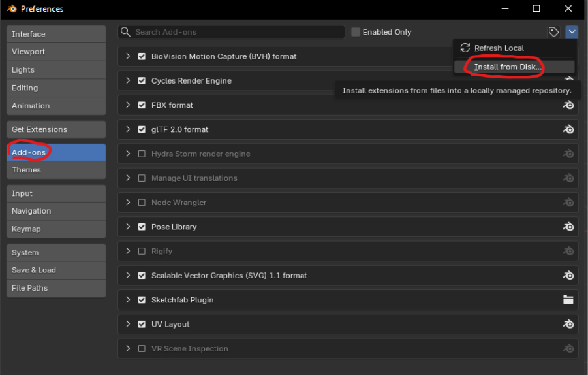Image resolution: width=588 pixels, height=375 pixels.
Task: Open the Keymap preferences tab
Action: coord(56,229)
